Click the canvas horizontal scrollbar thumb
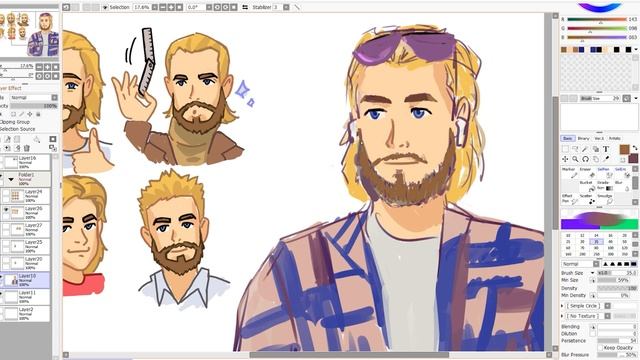Viewport: 640px width, 360px height. pos(349,355)
